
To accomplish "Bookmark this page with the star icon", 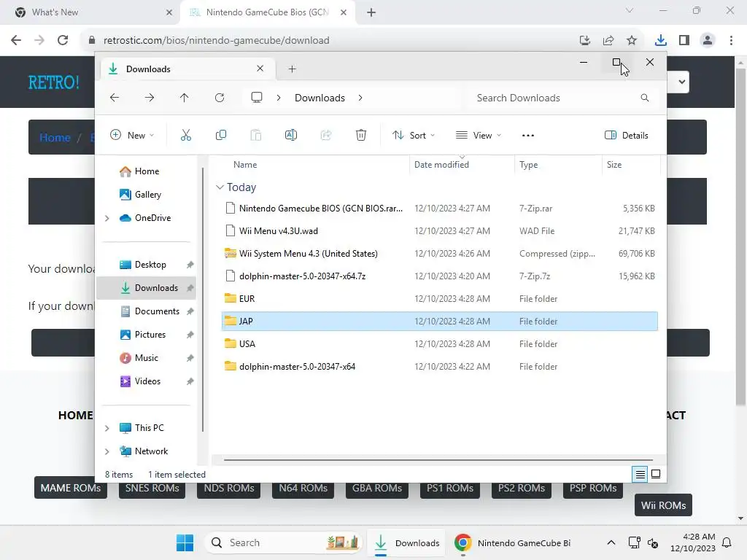I will coord(632,40).
